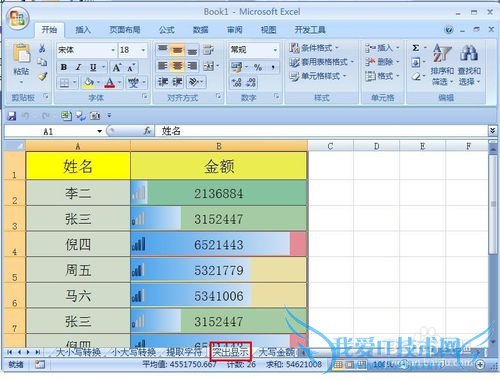Image resolution: width=500 pixels, height=380 pixels.
Task: Switch to the 页面布局 ribbon tab
Action: (x=125, y=30)
